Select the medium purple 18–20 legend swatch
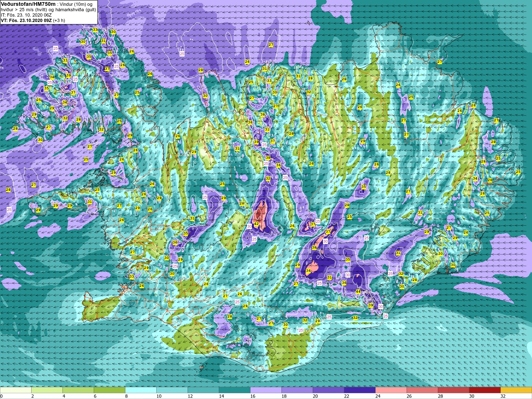 (297, 390)
